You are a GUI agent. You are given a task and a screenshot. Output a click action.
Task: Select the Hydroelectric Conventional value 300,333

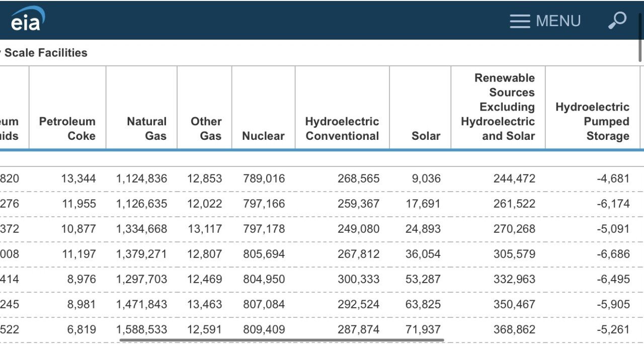tap(358, 279)
